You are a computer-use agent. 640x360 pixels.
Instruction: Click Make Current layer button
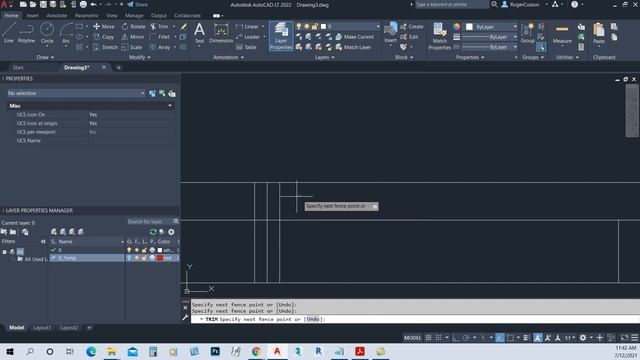click(354, 37)
